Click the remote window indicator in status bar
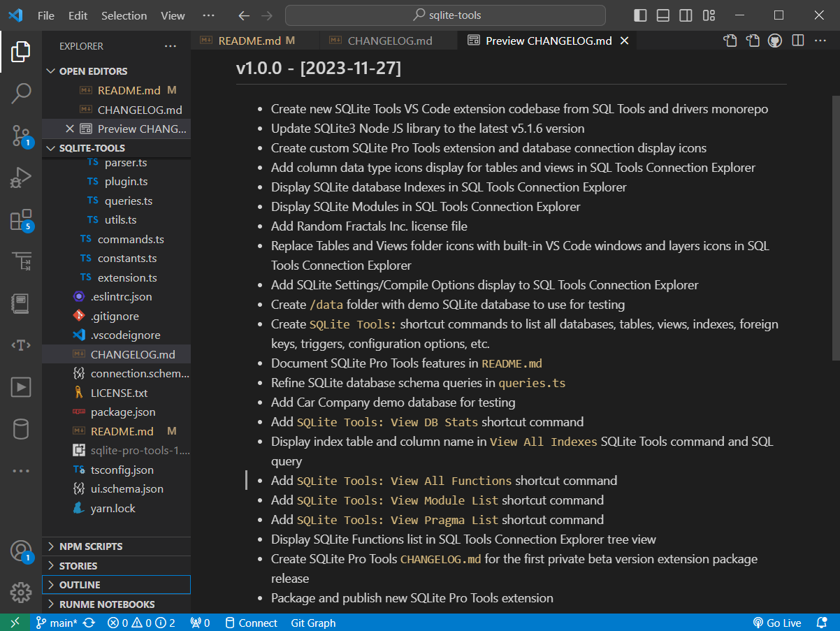 point(16,623)
